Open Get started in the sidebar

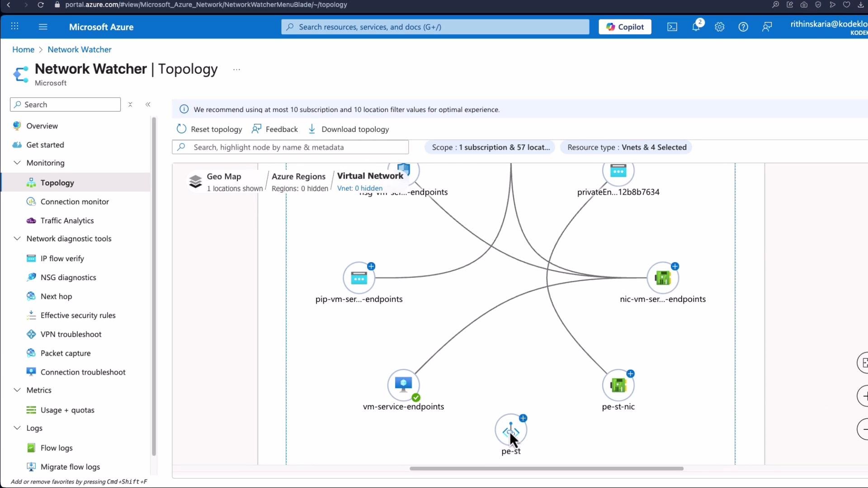click(x=45, y=145)
